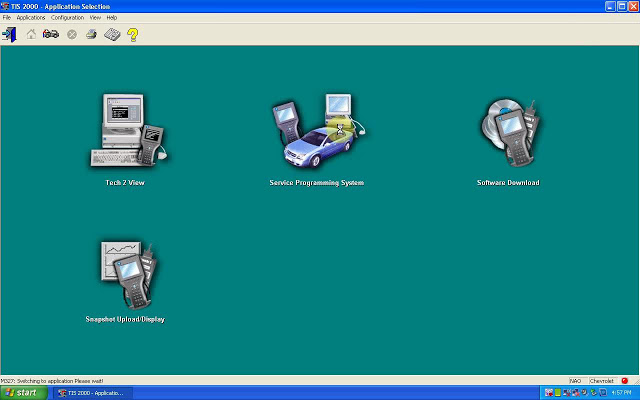This screenshot has width=640, height=400.
Task: Open the Help menu
Action: 111,18
